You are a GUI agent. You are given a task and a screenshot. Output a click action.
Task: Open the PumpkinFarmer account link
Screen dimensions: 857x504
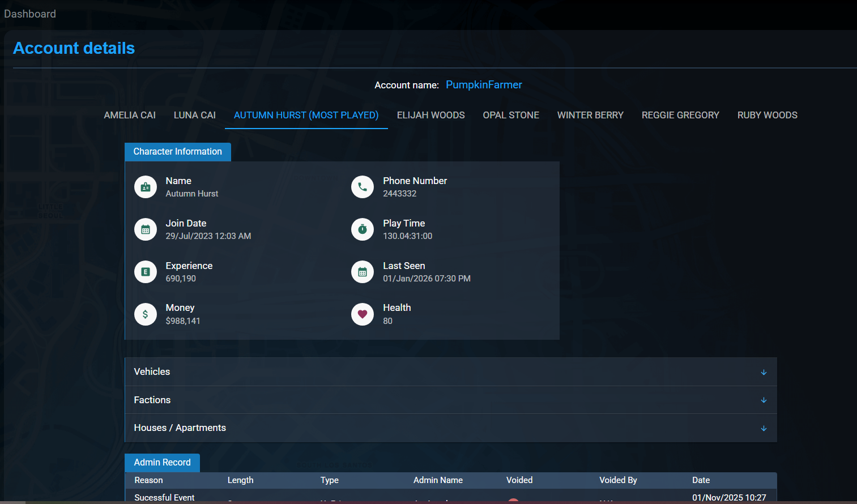[x=484, y=85]
